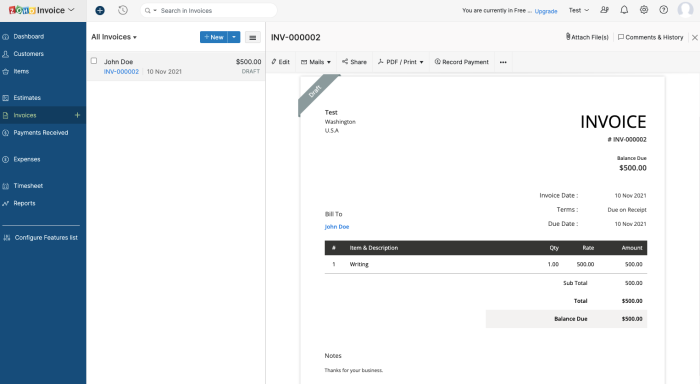The image size is (700, 384).
Task: Click the Reports chart icon
Action: pyautogui.click(x=5, y=203)
